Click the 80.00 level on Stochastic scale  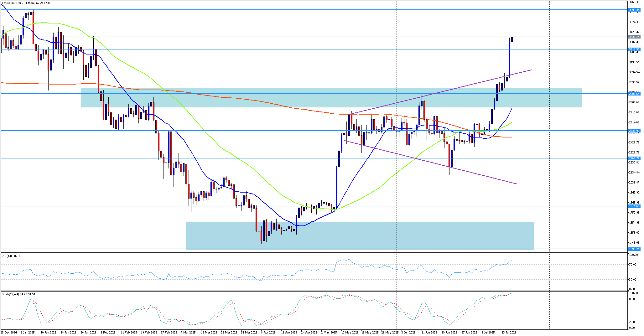click(x=633, y=299)
